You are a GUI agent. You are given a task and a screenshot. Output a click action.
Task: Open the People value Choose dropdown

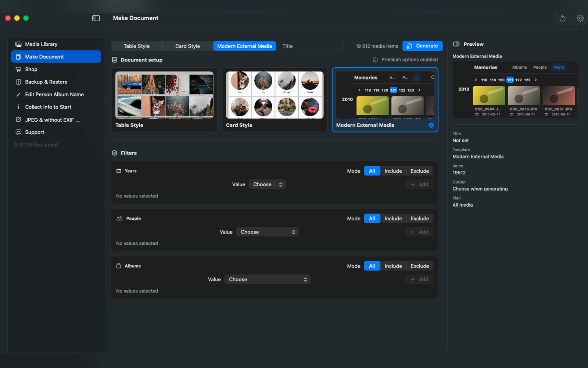point(268,232)
